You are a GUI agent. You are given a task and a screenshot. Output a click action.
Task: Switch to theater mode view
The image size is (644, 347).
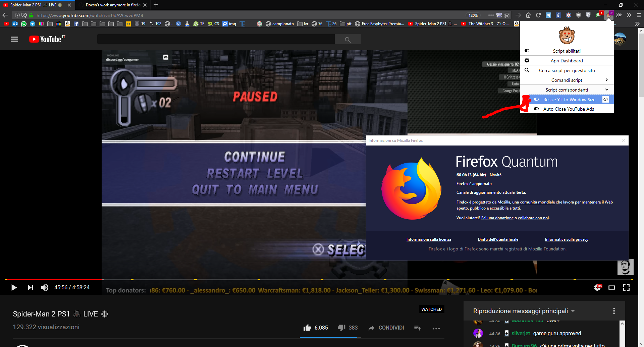tap(612, 288)
